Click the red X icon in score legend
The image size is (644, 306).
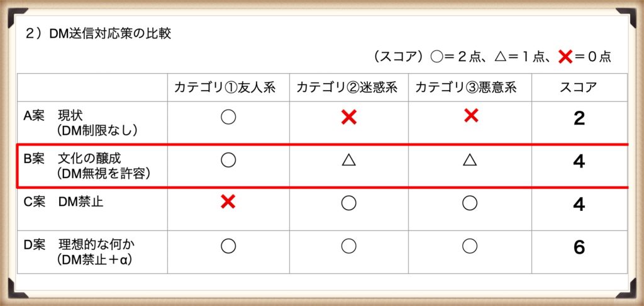point(565,57)
